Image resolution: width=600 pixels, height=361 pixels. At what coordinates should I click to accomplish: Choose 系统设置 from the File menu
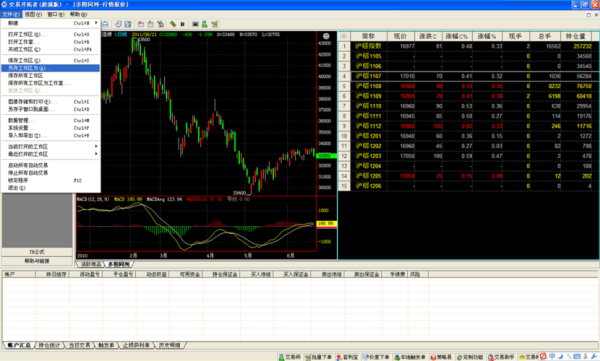pos(51,128)
